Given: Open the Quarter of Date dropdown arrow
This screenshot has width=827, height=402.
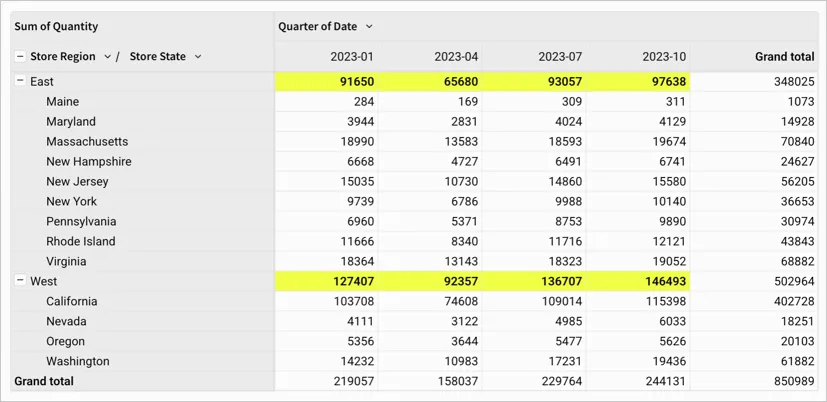Looking at the screenshot, I should point(369,26).
